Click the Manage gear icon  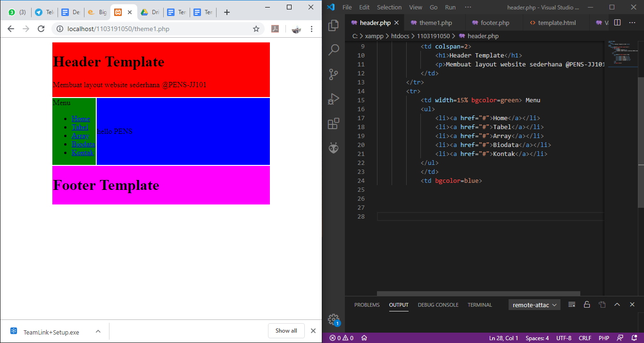(x=334, y=319)
